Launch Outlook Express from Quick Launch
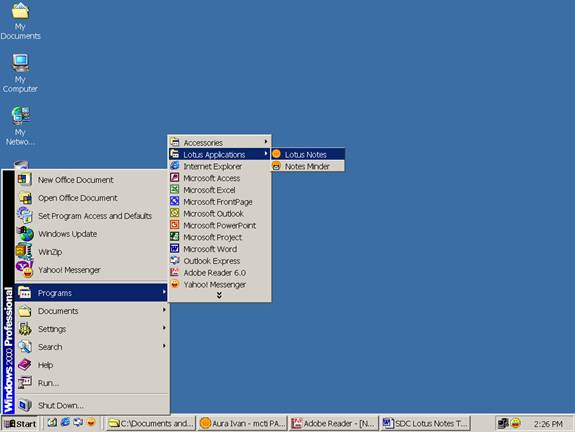575x432 pixels. point(78,423)
